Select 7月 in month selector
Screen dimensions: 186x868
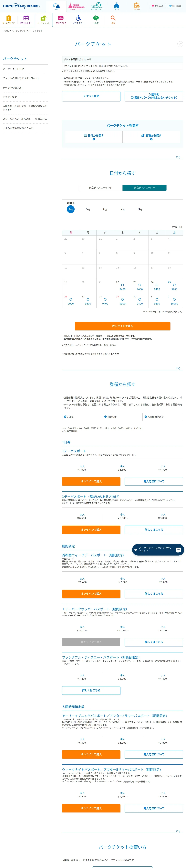tap(123, 209)
